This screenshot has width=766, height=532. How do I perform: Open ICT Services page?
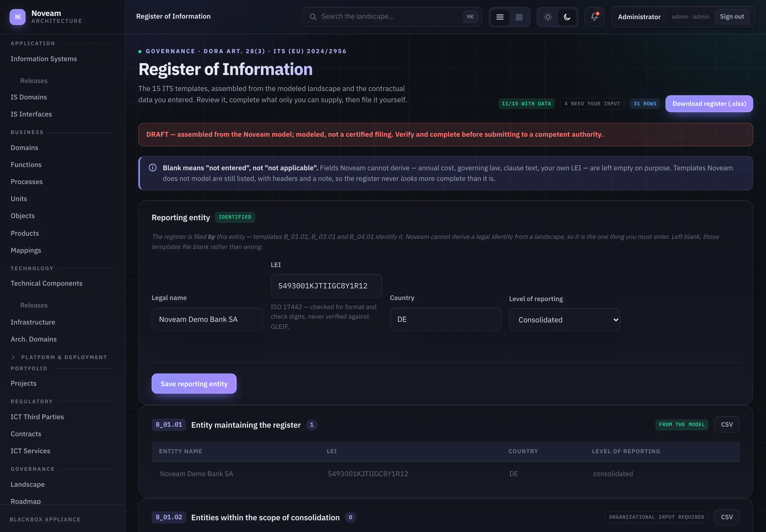coord(30,451)
